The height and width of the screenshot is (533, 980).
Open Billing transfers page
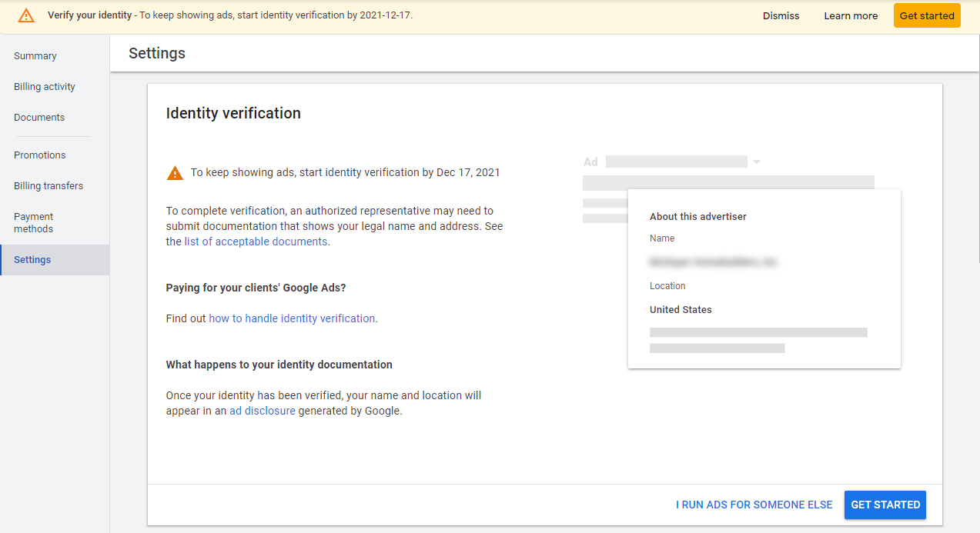pos(48,186)
